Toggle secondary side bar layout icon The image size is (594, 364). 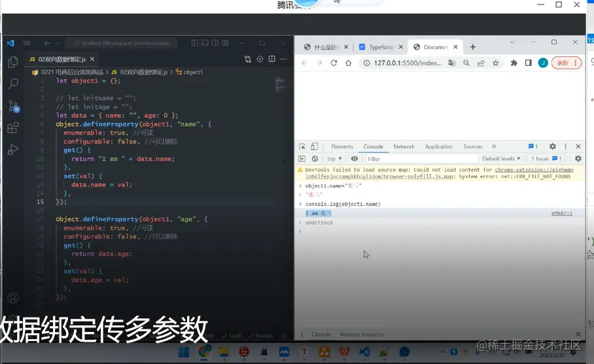(x=215, y=43)
